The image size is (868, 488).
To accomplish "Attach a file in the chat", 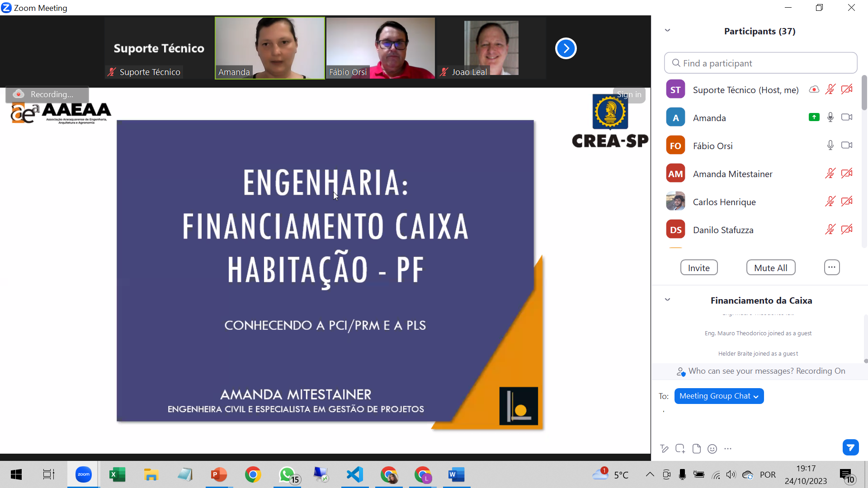I will click(x=696, y=449).
